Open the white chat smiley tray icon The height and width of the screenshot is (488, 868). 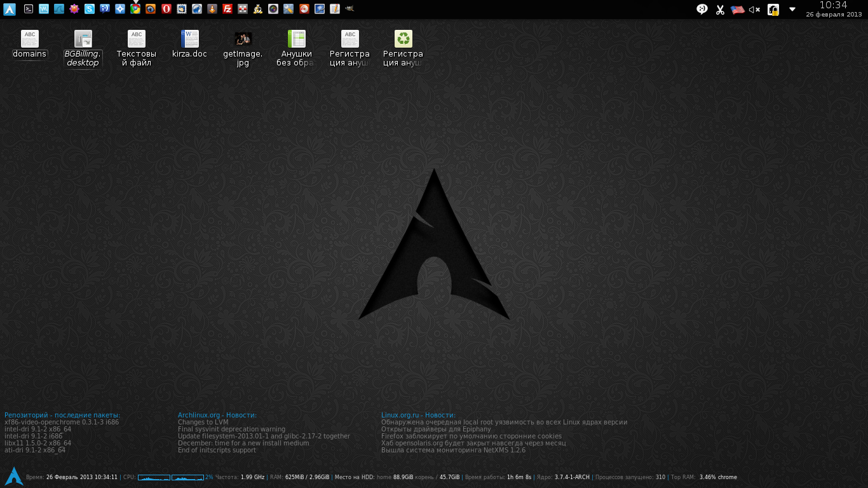click(702, 9)
